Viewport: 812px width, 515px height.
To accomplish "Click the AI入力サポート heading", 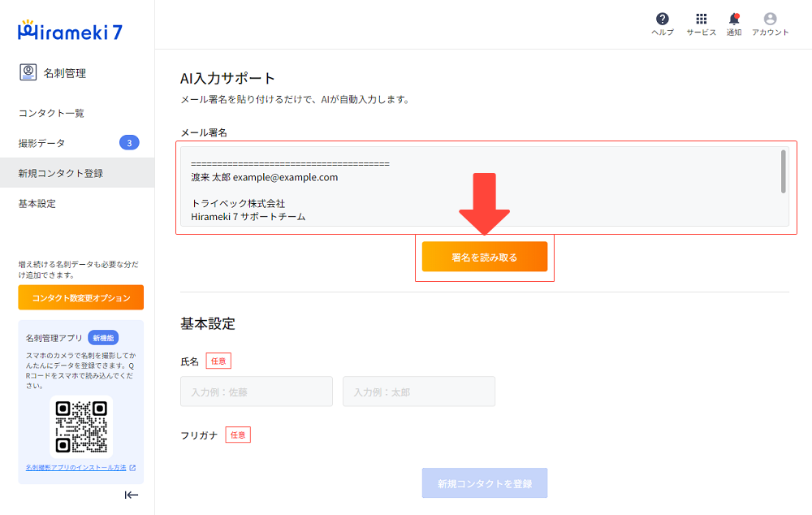I will (x=227, y=78).
